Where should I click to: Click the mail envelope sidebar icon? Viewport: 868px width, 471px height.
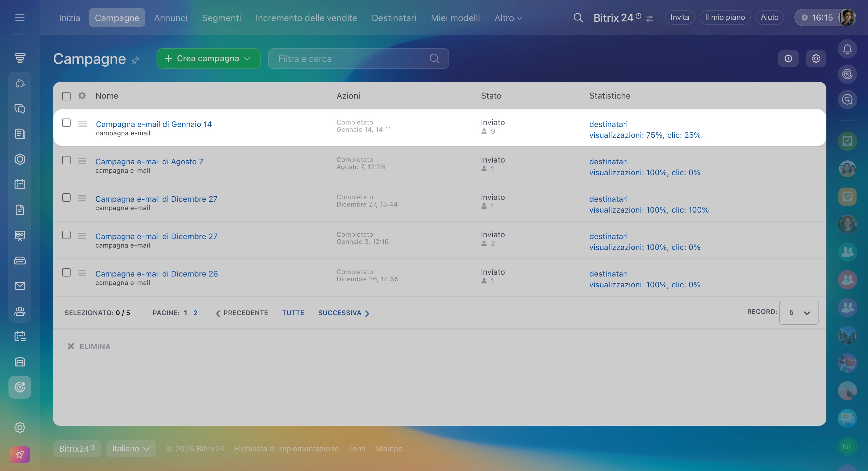[20, 286]
